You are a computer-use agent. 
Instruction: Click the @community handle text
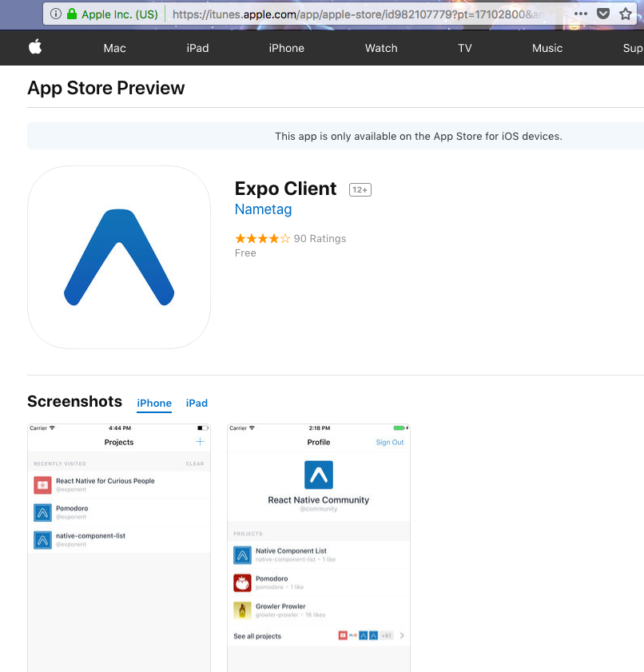click(x=318, y=509)
